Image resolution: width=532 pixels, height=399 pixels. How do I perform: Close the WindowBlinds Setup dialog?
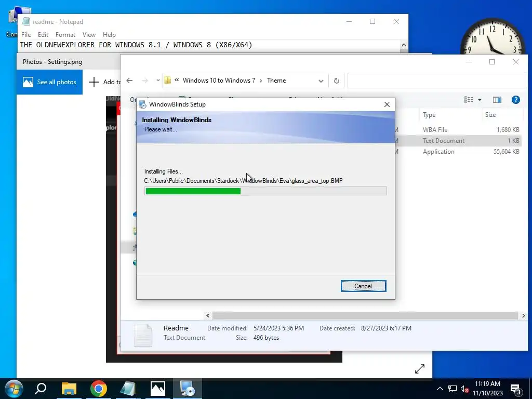(387, 104)
